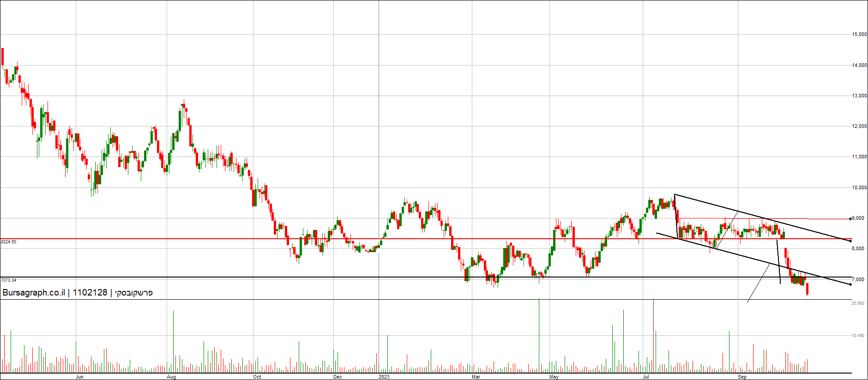868x380 pixels.
Task: Click the Jul date axis label
Action: pos(646,377)
